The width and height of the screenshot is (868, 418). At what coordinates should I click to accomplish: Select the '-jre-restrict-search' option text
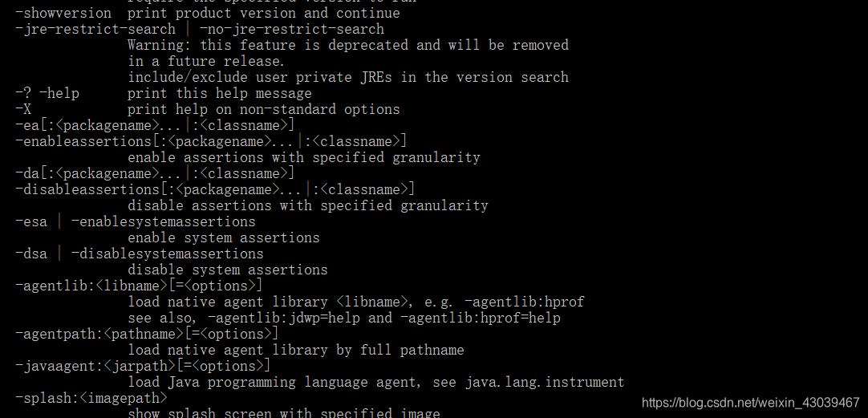pos(95,29)
